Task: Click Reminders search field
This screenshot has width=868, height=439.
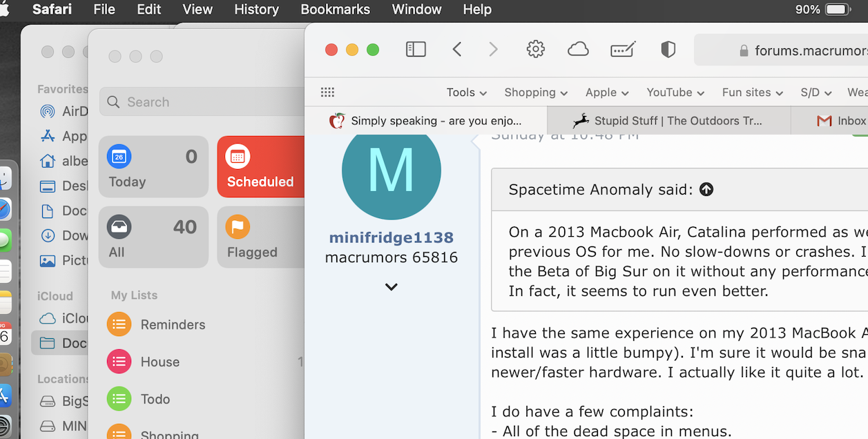Action: (202, 102)
